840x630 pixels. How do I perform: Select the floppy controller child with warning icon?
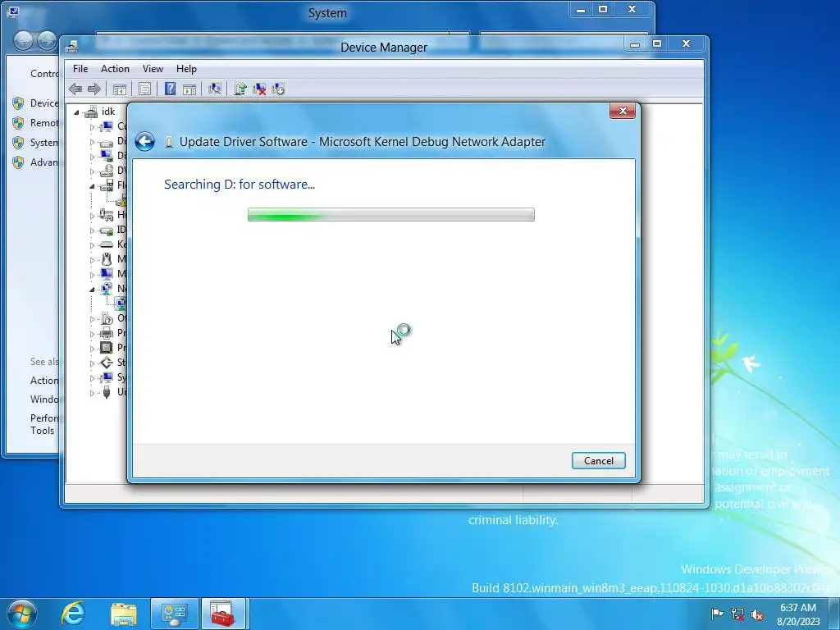click(x=121, y=200)
